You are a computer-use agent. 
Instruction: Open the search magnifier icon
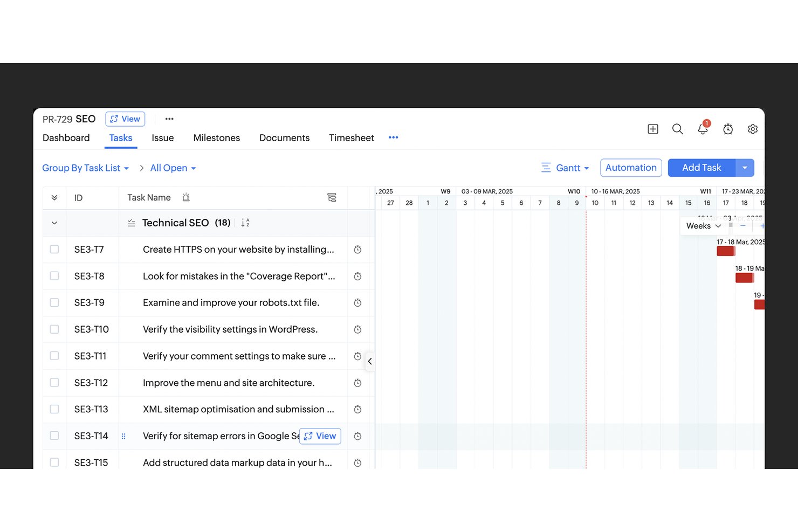[x=677, y=129]
